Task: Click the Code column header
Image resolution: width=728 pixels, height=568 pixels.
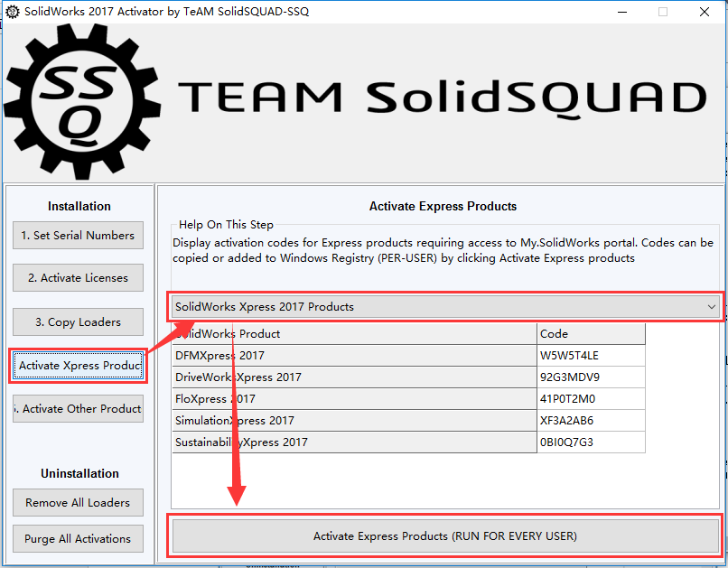Action: tap(591, 333)
